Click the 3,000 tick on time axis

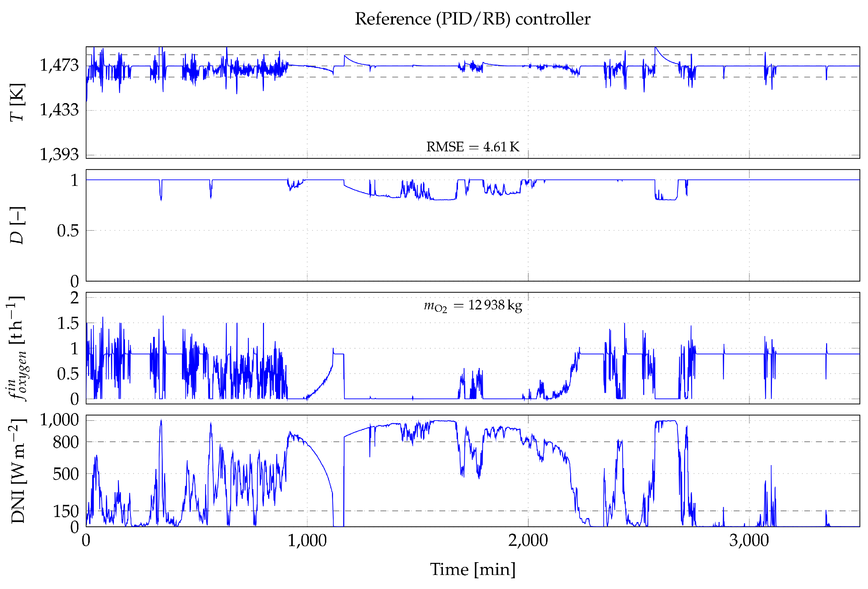tap(748, 540)
